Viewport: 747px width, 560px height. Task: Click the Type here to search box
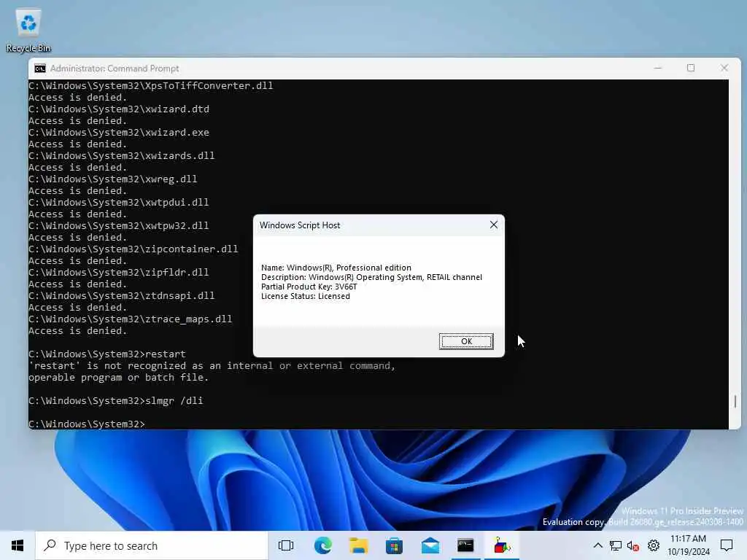[152, 545]
